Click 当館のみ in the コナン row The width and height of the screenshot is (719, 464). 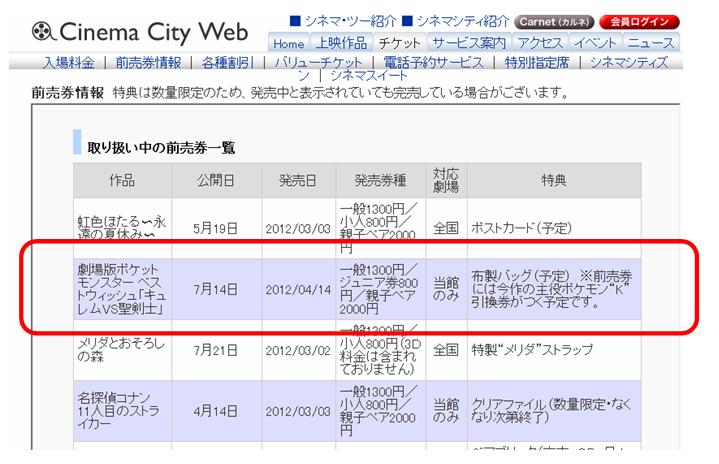pyautogui.click(x=446, y=410)
